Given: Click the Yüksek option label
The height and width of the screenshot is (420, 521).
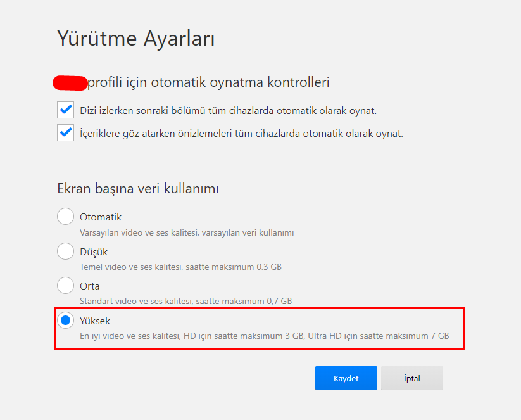Looking at the screenshot, I should coord(95,321).
